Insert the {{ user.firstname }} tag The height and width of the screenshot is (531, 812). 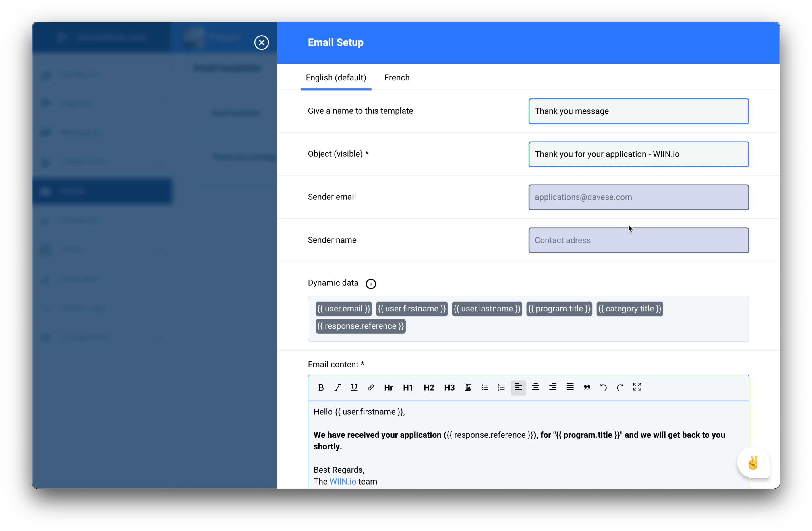pos(412,309)
